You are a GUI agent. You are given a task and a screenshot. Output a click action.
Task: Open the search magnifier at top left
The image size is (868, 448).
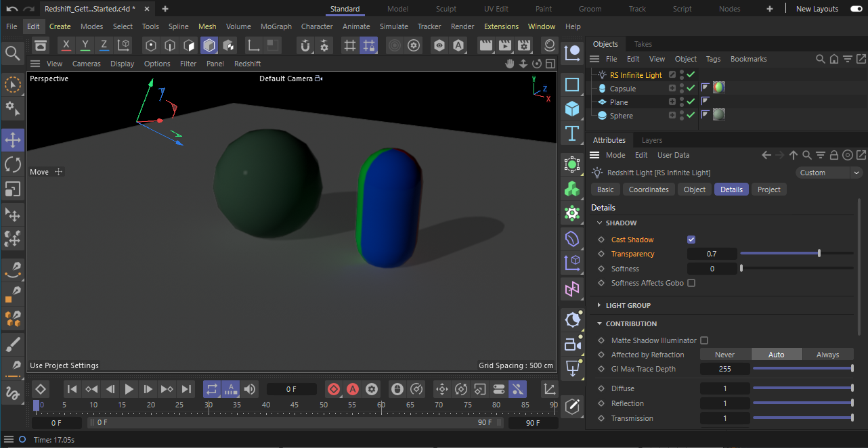(x=12, y=53)
